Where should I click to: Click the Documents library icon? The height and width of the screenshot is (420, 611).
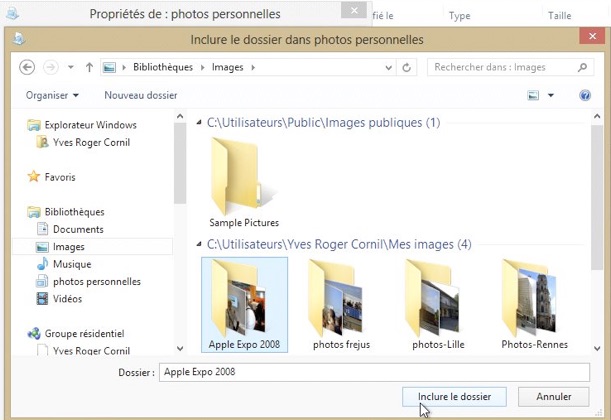point(42,229)
